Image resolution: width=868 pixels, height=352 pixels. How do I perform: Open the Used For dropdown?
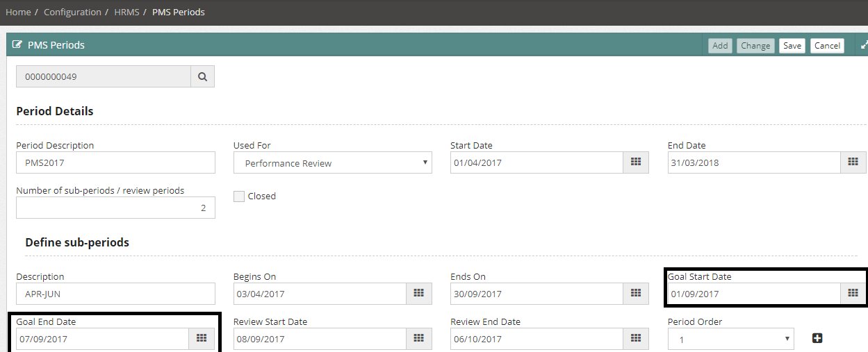[x=333, y=163]
